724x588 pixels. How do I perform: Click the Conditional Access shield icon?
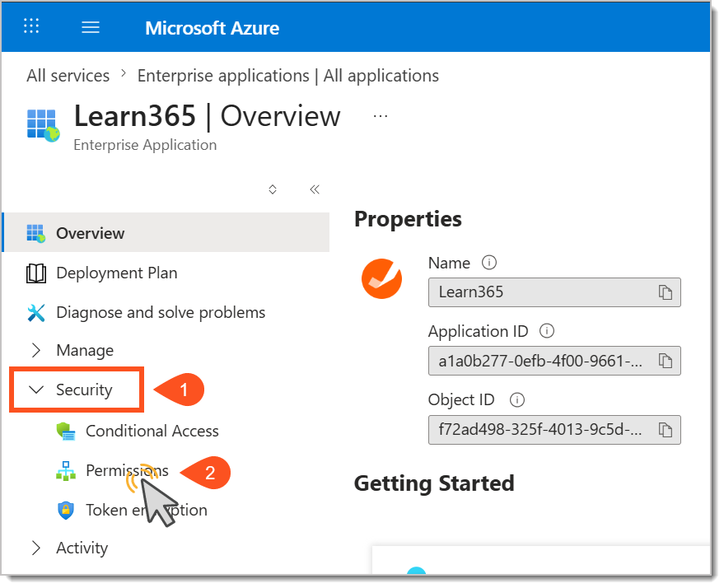[x=66, y=431]
